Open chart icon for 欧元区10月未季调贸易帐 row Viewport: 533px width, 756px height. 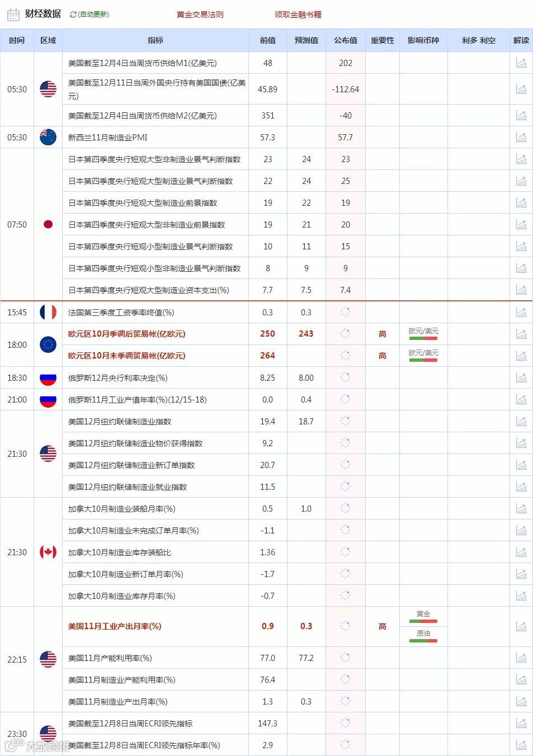(521, 356)
